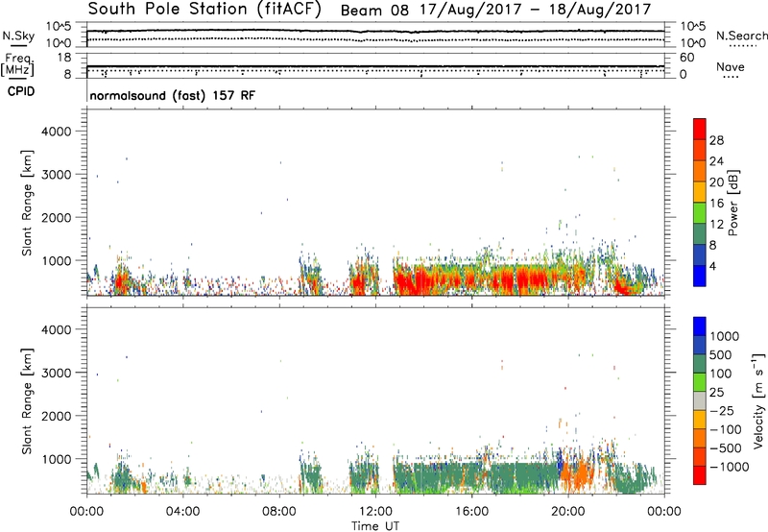This screenshot has width=768, height=532.
Task: Click the 4000 tick of power panel
Action: 57,132
